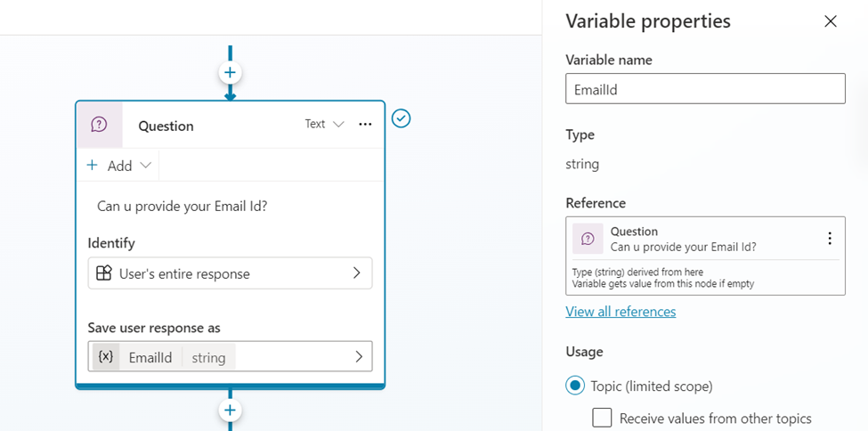Click the entity icon beside User's entire response
This screenshot has width=868, height=431.
[x=104, y=273]
